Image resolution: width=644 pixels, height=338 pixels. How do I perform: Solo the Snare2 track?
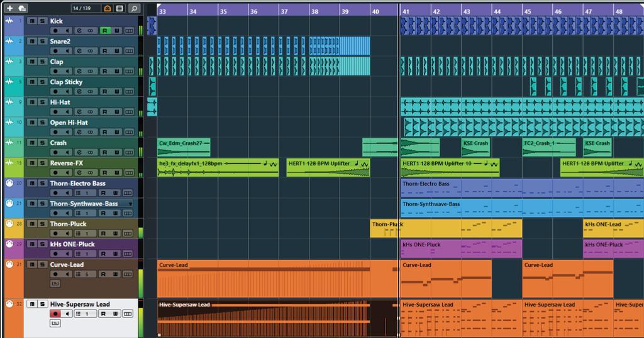pos(42,41)
